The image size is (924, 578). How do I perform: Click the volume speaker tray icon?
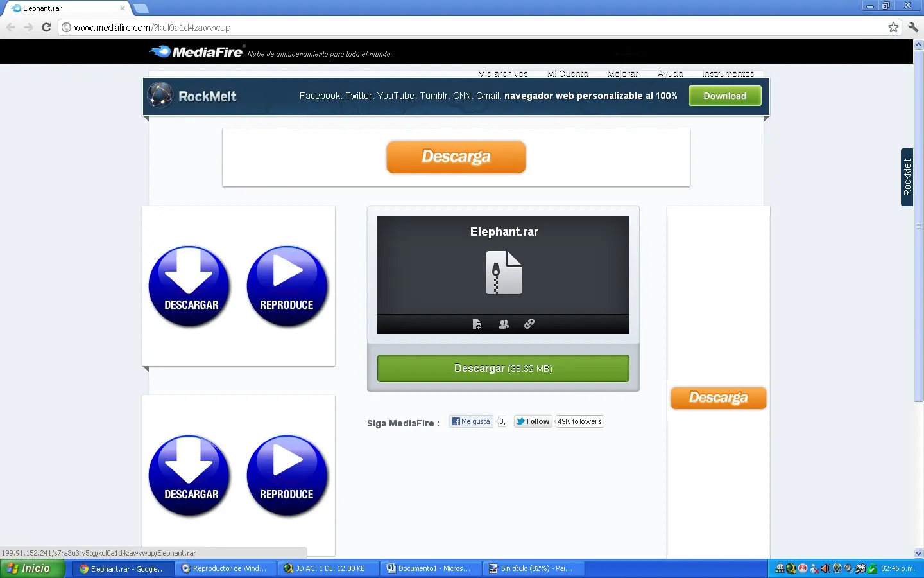pyautogui.click(x=826, y=568)
